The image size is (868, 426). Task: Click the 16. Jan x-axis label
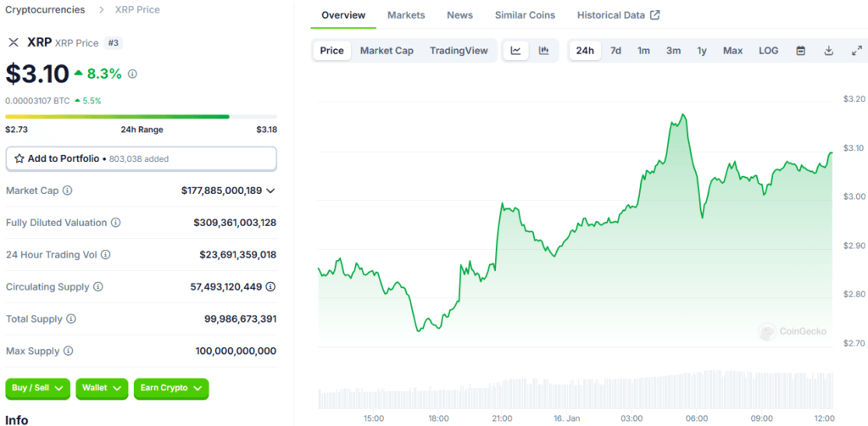pos(565,418)
